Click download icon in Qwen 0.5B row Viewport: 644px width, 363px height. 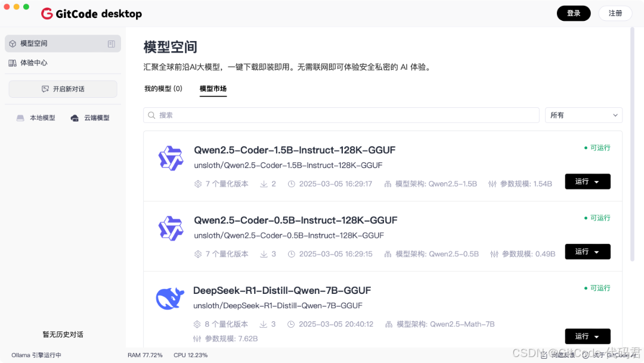(264, 254)
